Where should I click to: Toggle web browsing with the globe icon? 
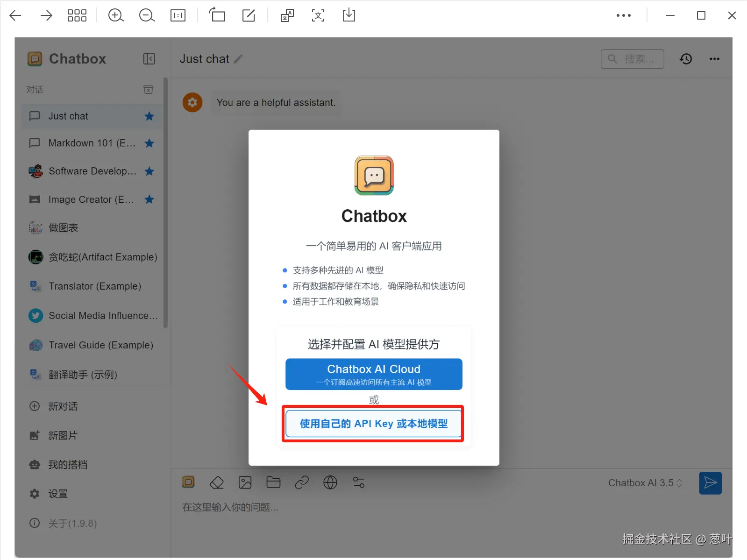(x=330, y=482)
